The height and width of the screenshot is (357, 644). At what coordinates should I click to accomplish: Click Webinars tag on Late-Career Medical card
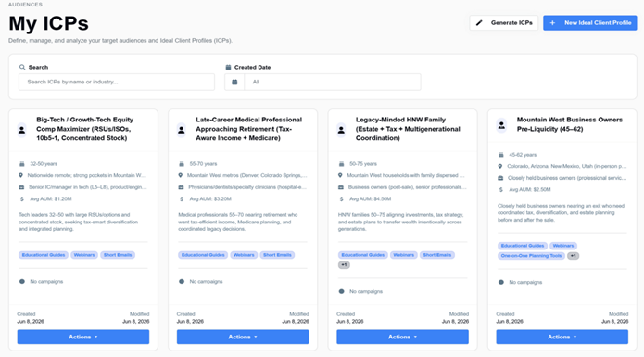pos(244,255)
